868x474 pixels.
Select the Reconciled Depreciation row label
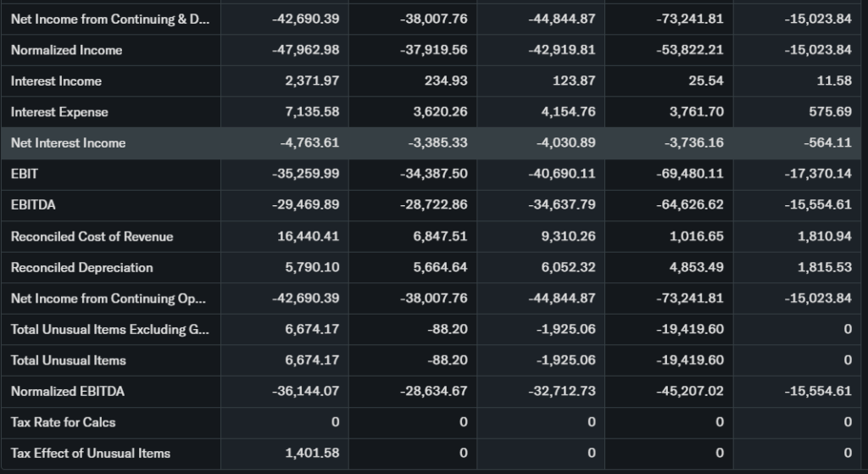tap(81, 267)
